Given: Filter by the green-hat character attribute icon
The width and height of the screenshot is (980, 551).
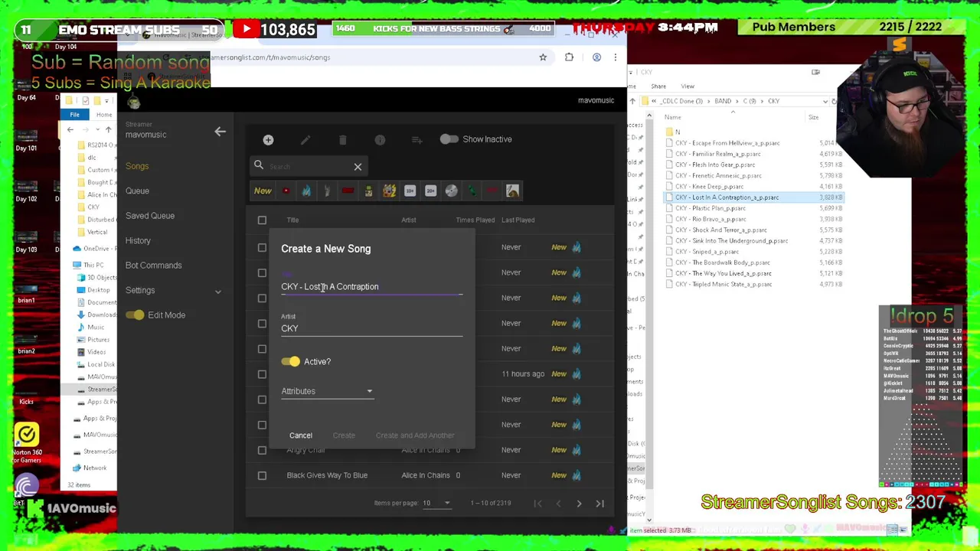Looking at the screenshot, I should point(368,191).
